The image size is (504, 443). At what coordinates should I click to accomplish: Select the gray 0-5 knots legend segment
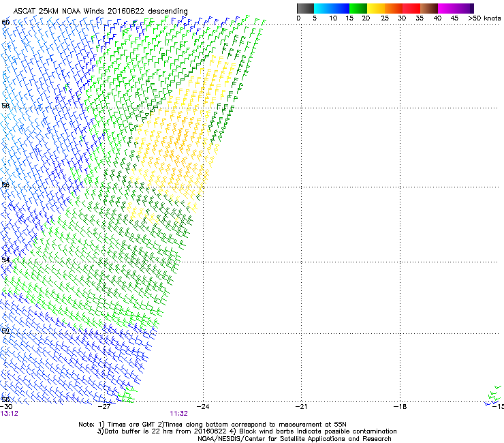click(x=305, y=8)
